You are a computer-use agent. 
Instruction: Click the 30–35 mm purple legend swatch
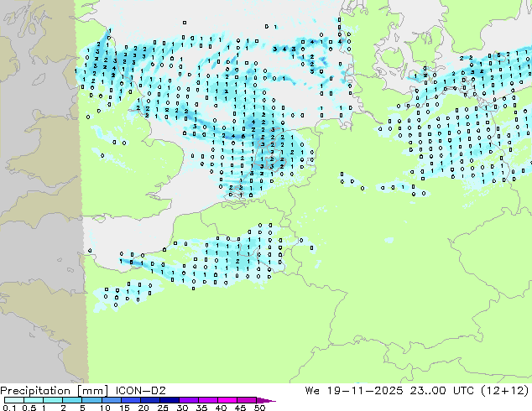click(189, 400)
